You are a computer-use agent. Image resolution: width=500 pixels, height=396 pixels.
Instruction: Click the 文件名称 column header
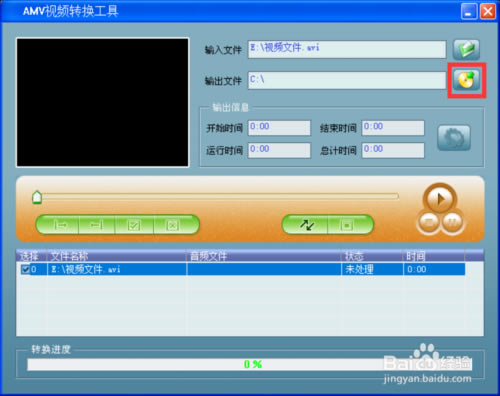tap(116, 256)
